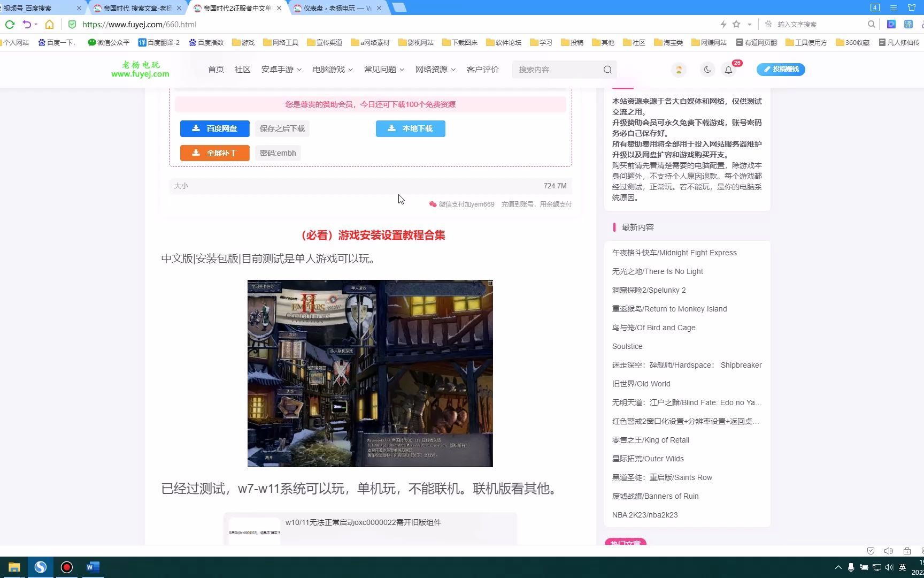
Task: Open the notification bell icon
Action: (x=728, y=70)
